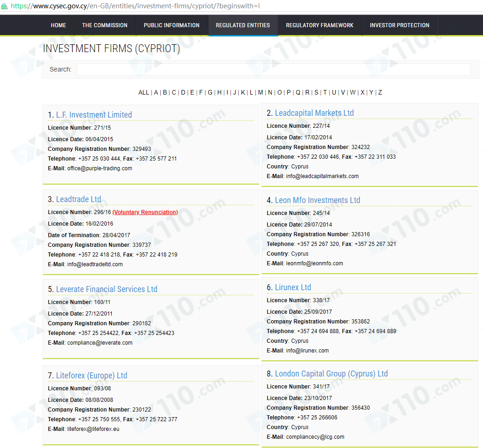Select email leonmfo@leonmfo.com
Viewport: 483px width, 448px height.
(314, 263)
